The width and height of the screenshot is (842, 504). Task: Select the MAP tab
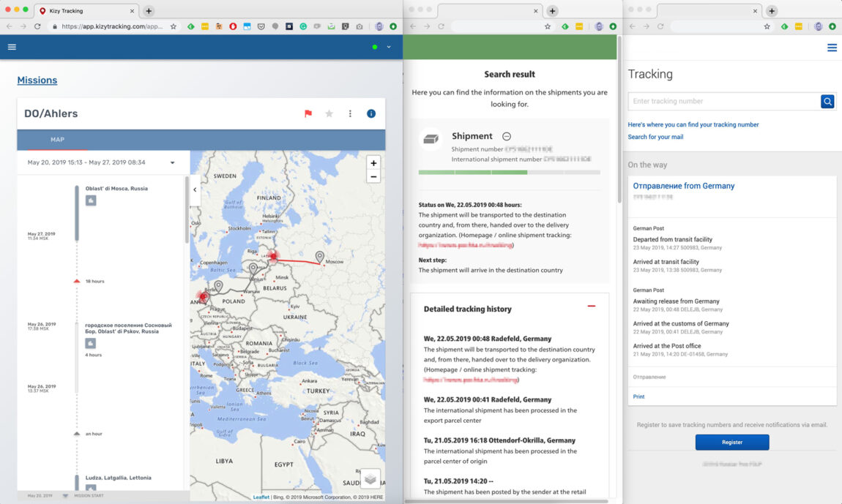(x=57, y=140)
